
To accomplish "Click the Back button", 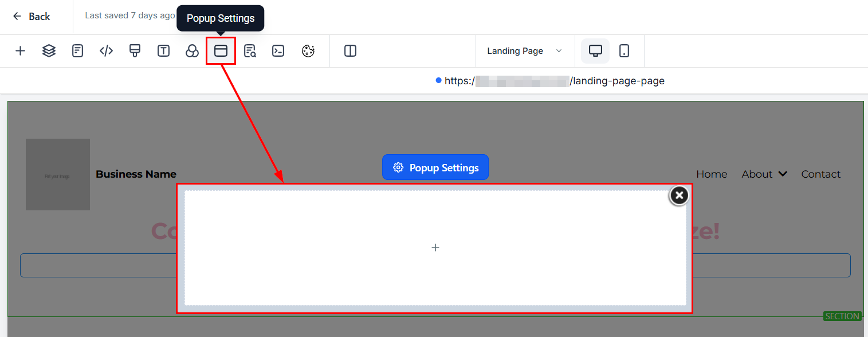I will [32, 17].
